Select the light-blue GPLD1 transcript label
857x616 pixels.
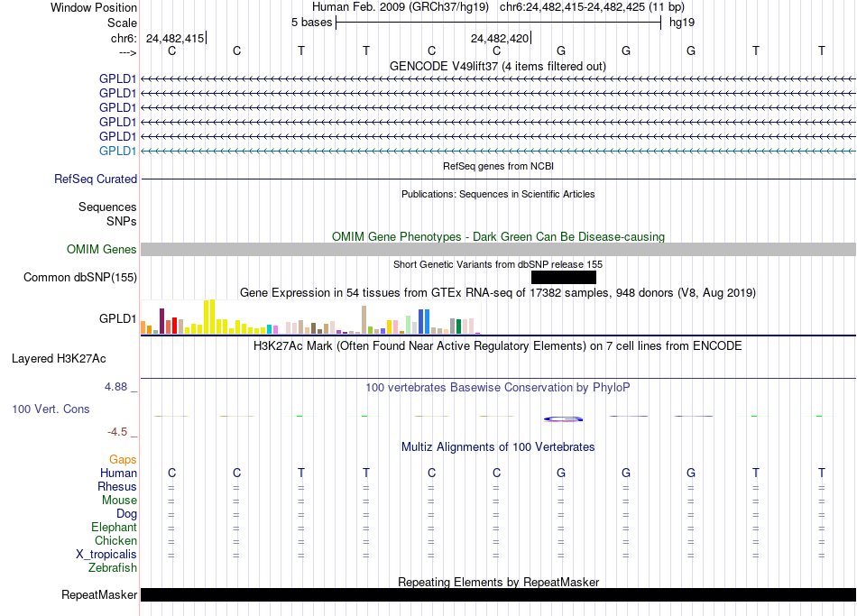pos(117,151)
